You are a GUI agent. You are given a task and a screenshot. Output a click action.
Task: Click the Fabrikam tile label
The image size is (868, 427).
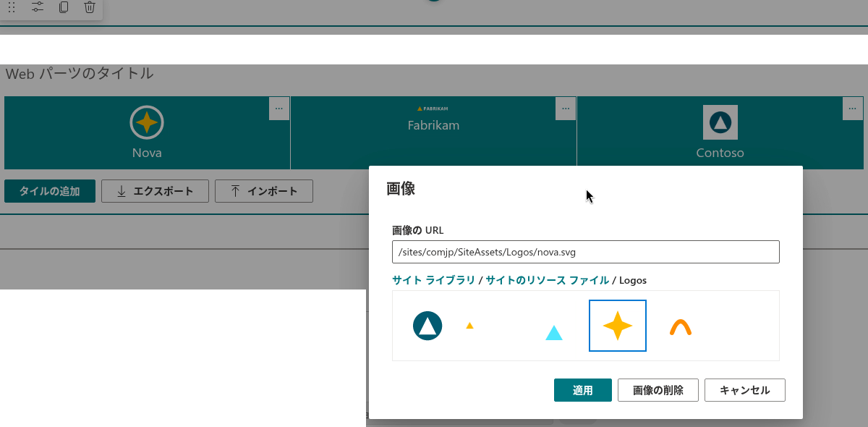click(433, 125)
